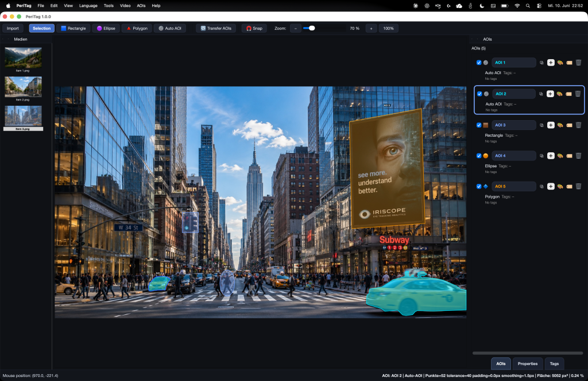
Task: Activate the Polygon drawing tool
Action: pos(137,28)
